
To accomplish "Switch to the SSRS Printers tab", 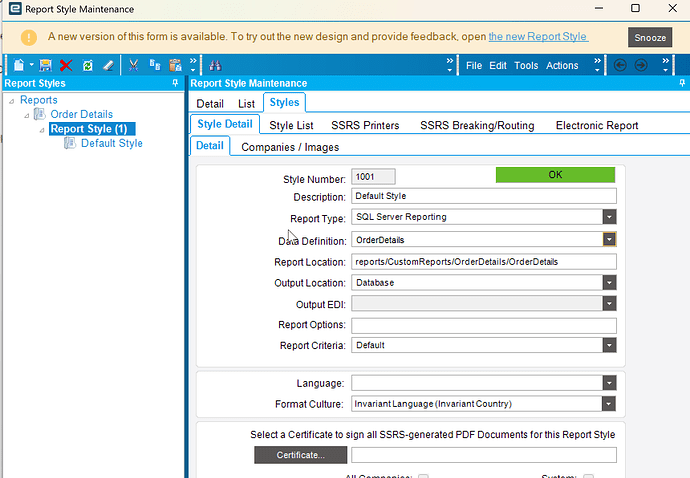I will tap(365, 125).
